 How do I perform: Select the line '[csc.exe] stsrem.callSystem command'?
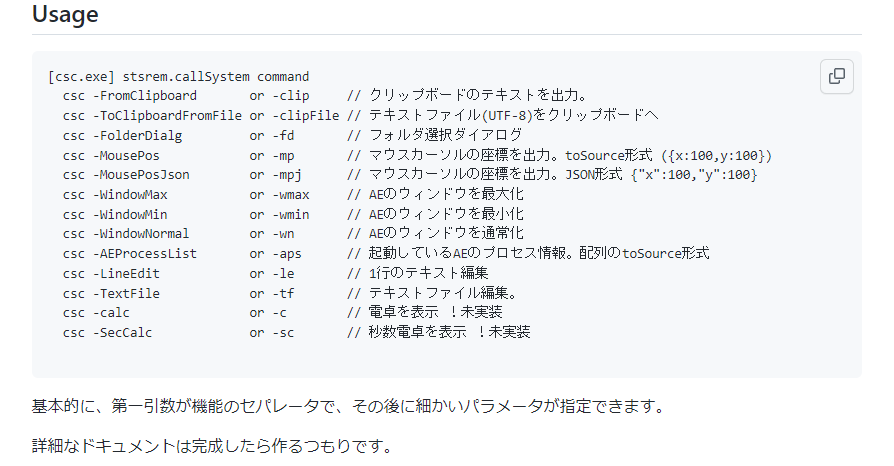(178, 76)
